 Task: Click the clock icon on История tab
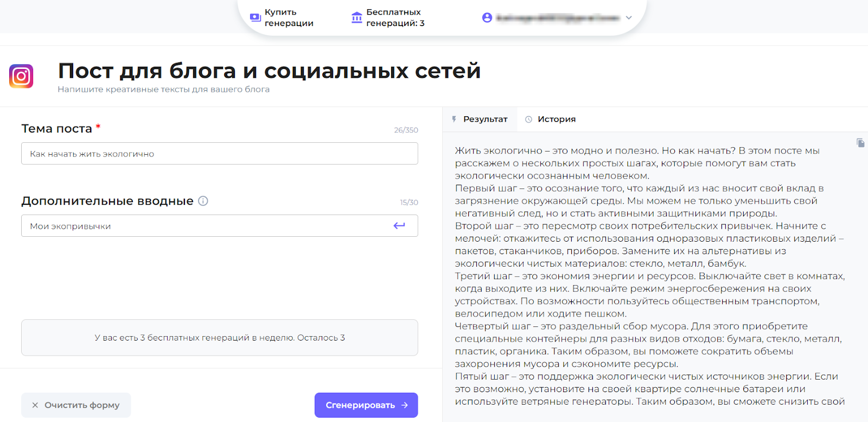(528, 119)
